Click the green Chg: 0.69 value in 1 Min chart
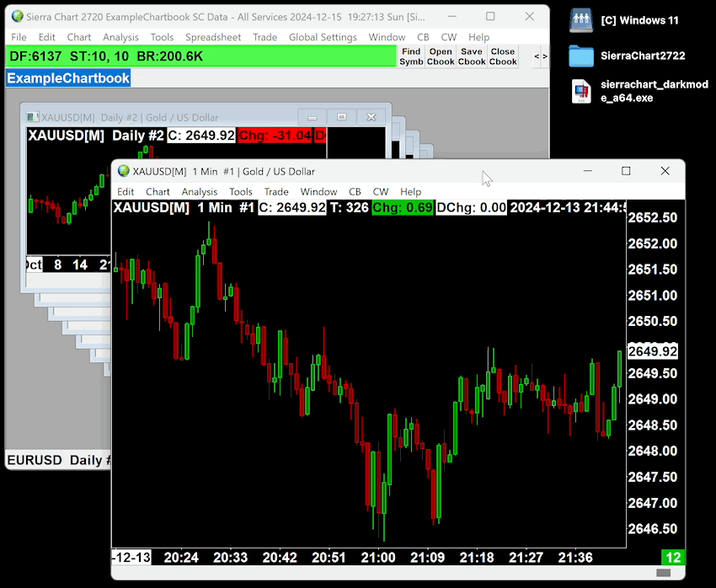Image resolution: width=716 pixels, height=588 pixels. pyautogui.click(x=403, y=208)
